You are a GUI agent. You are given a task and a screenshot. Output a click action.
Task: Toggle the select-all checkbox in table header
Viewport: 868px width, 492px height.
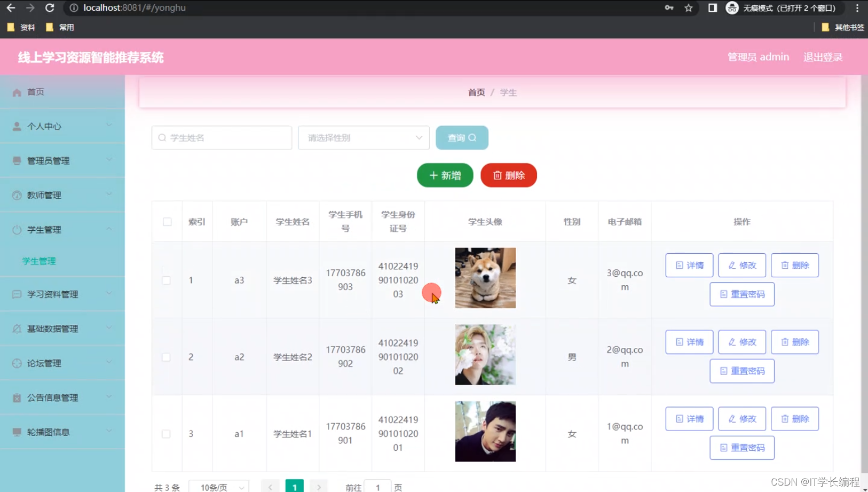point(167,221)
